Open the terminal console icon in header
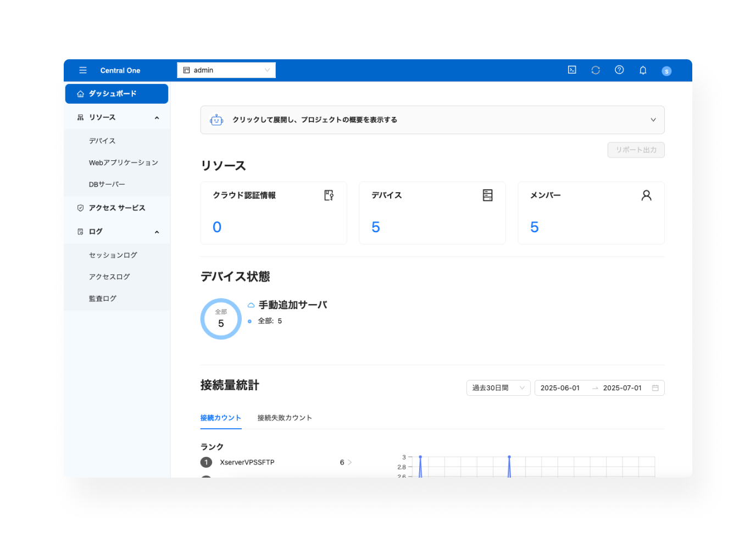The image size is (756, 549). click(x=572, y=70)
